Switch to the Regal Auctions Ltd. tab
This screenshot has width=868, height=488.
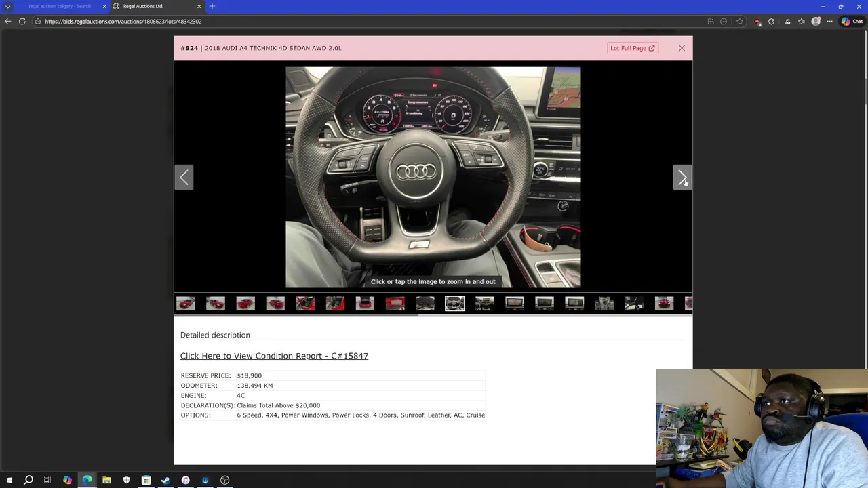click(143, 6)
